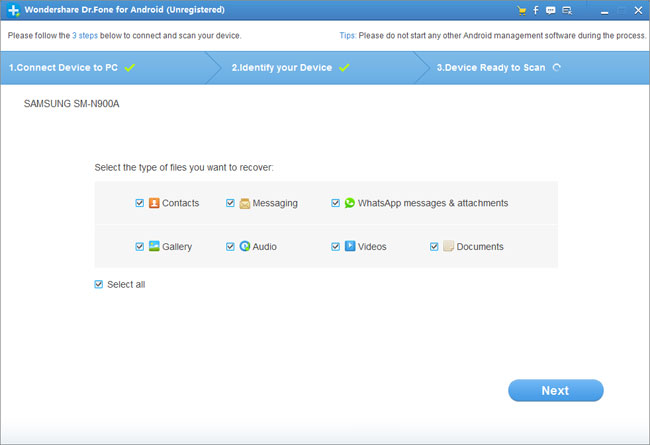
Task: Click the WhatsApp green icon
Action: pyautogui.click(x=350, y=203)
